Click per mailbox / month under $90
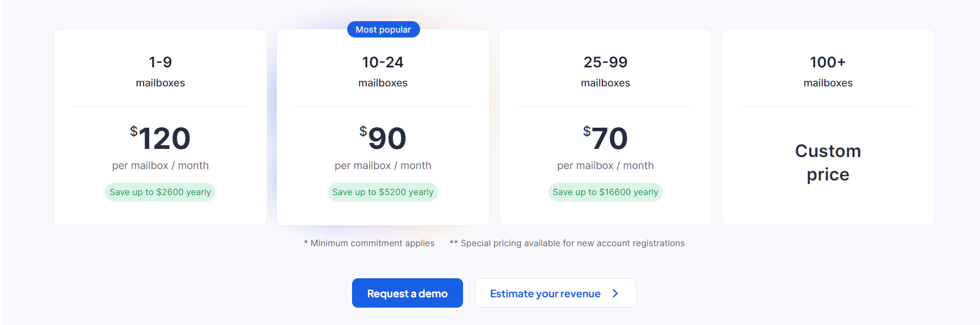 coord(383,165)
